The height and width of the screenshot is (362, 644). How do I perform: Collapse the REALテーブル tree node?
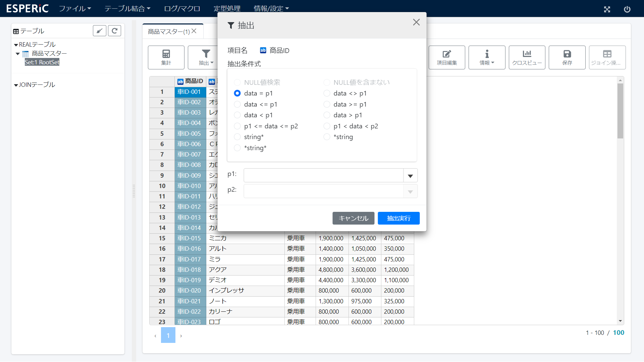(x=16, y=45)
